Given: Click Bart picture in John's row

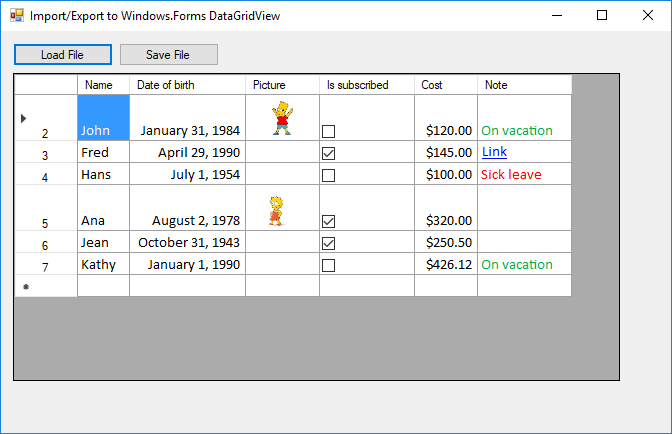Looking at the screenshot, I should coord(282,117).
